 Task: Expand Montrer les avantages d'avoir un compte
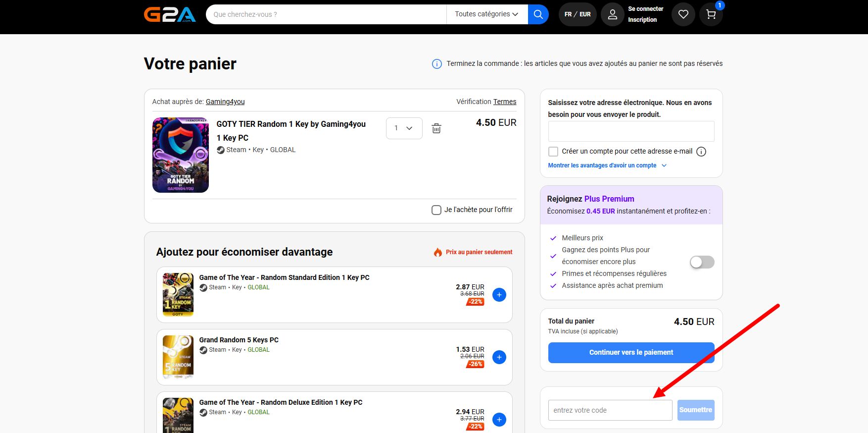tap(607, 165)
